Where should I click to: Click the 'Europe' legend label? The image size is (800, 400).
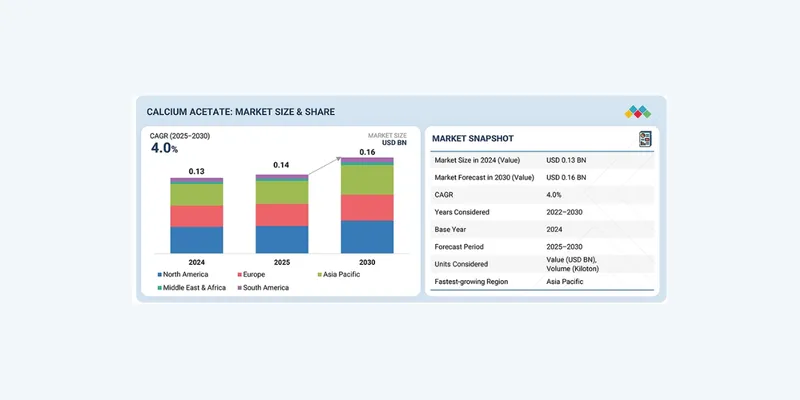click(254, 274)
